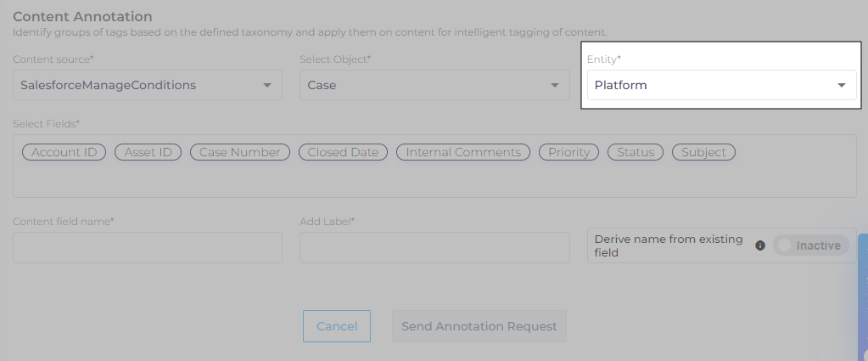
Task: Expand the Select Object dropdown
Action: [x=434, y=85]
